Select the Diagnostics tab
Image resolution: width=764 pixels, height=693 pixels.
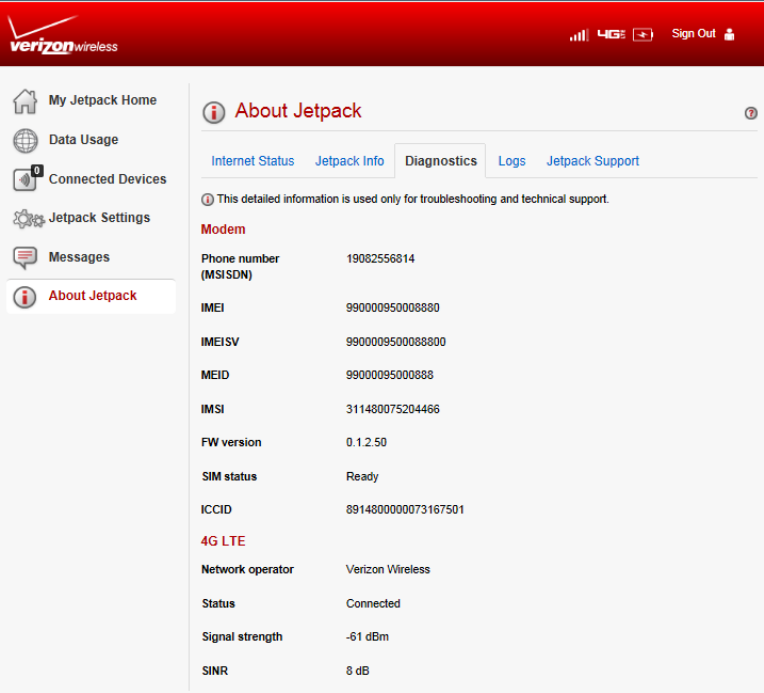point(440,161)
